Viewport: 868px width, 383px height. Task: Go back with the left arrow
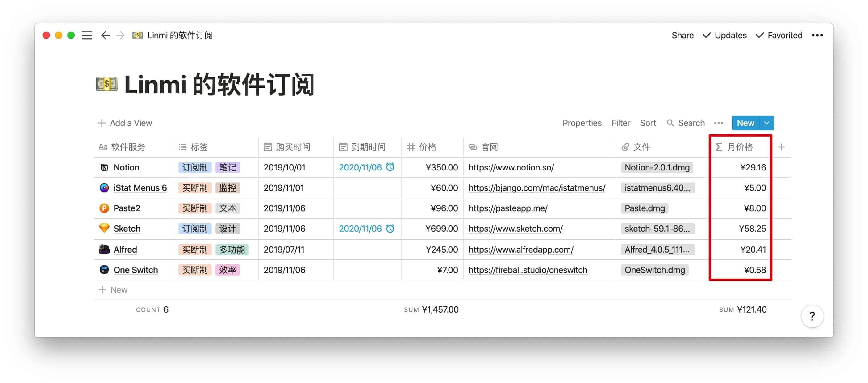coord(106,35)
